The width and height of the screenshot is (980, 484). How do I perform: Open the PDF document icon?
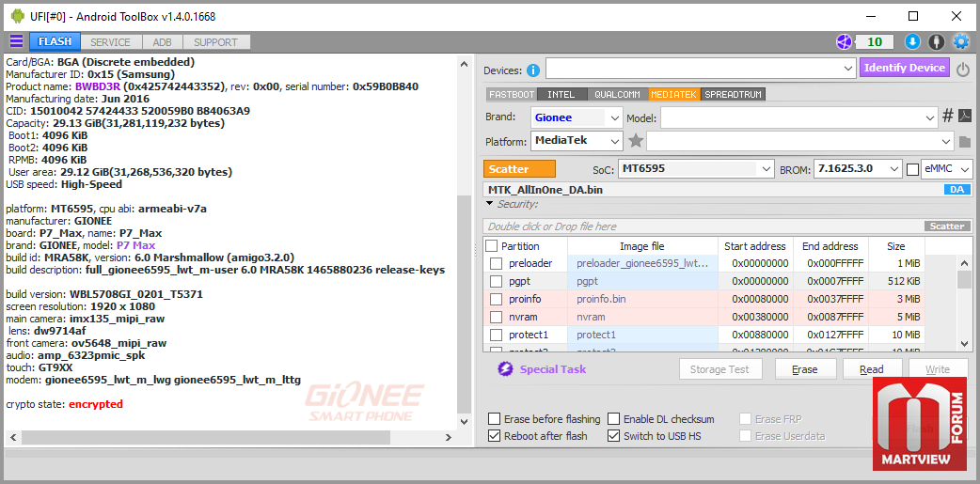964,117
